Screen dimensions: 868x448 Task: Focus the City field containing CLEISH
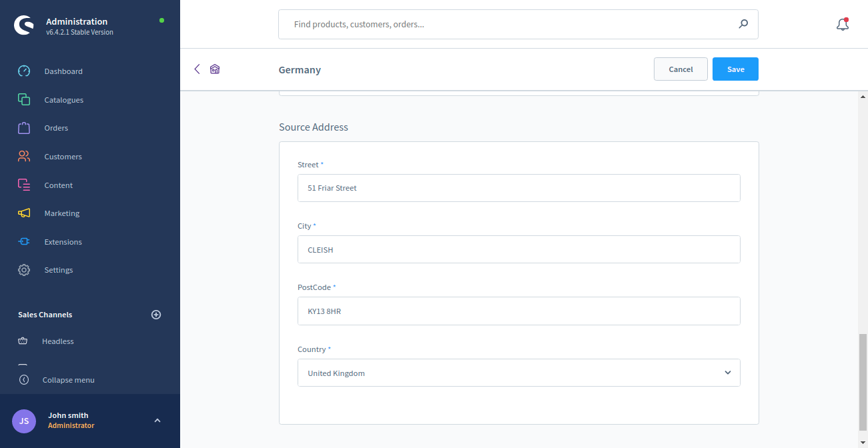pos(519,249)
